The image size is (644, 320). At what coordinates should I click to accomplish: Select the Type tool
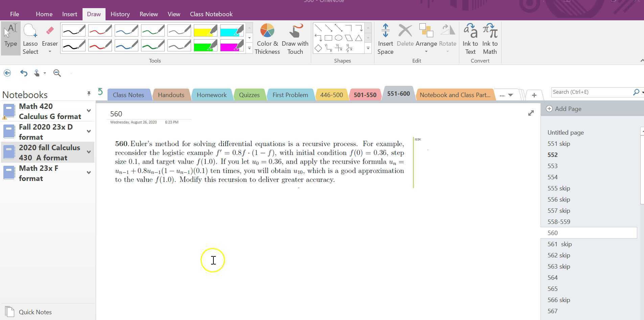click(10, 37)
